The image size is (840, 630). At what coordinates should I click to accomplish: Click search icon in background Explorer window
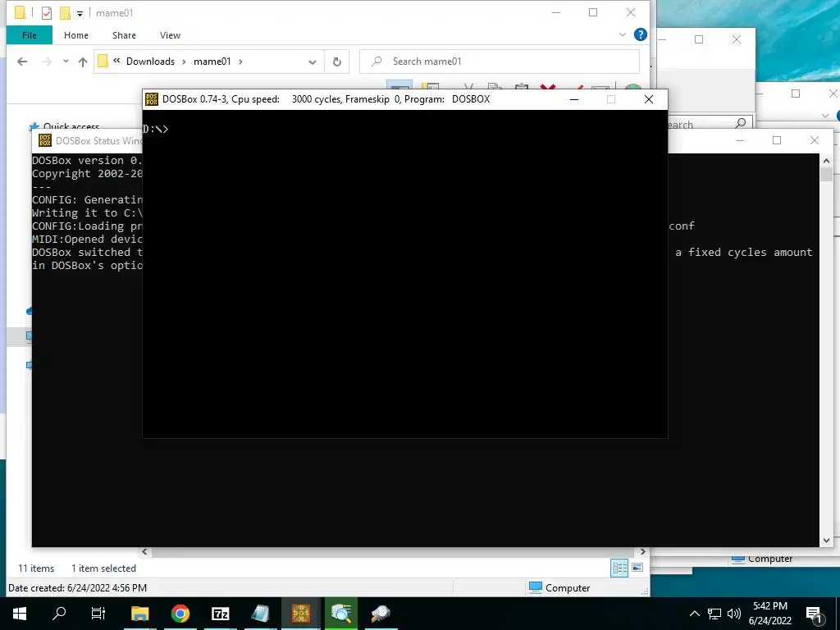tap(741, 124)
